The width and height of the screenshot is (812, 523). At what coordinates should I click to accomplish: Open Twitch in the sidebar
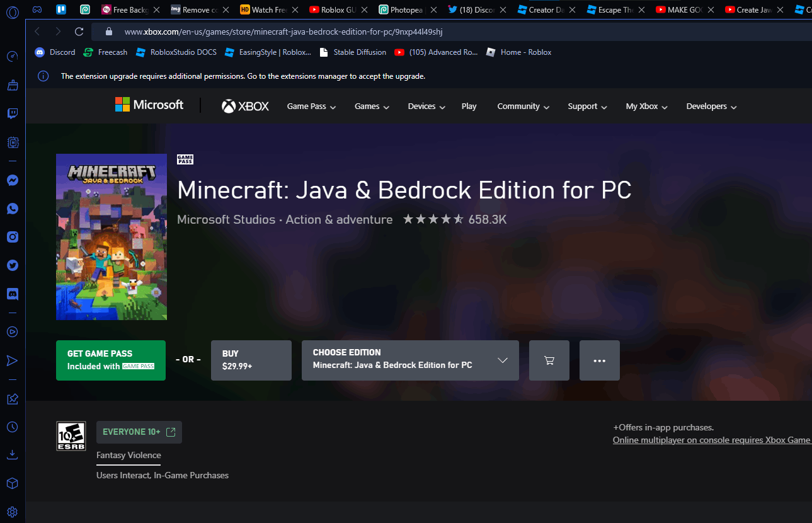(12, 114)
